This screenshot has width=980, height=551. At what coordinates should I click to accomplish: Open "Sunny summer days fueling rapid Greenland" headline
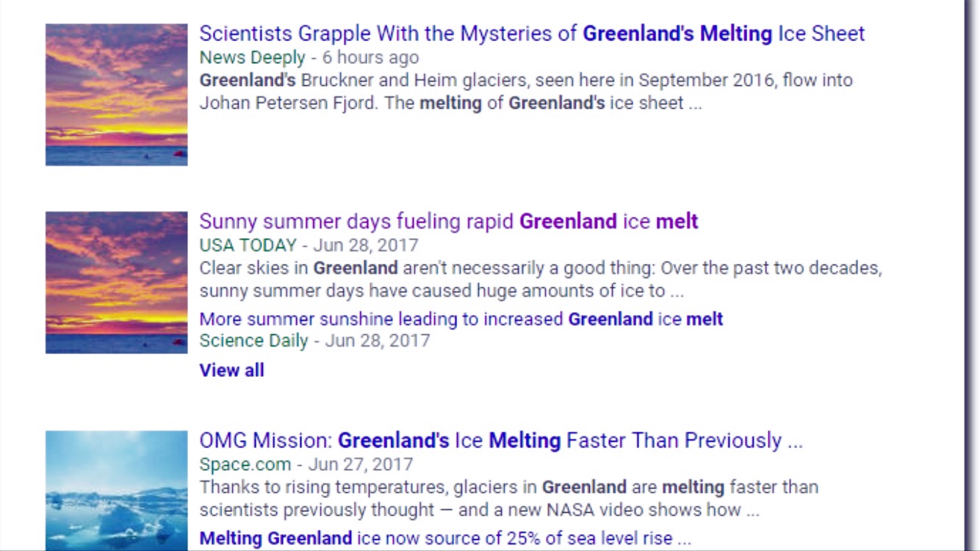(448, 222)
